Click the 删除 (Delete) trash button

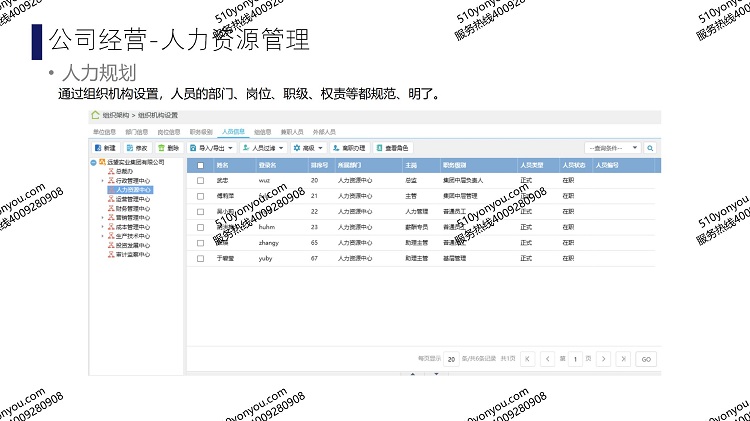coord(168,147)
